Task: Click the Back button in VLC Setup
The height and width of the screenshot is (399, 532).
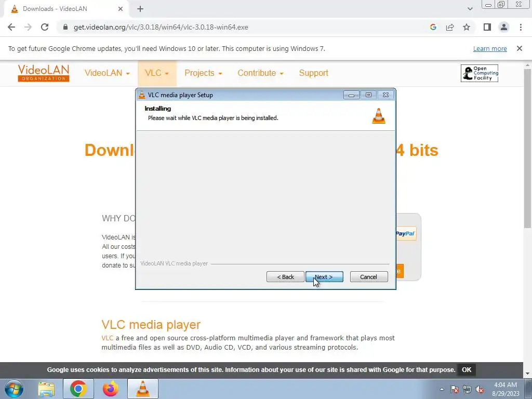Action: [285, 277]
